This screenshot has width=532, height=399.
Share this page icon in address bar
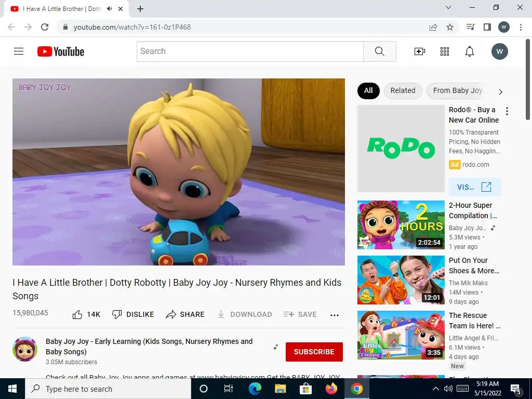(x=433, y=27)
